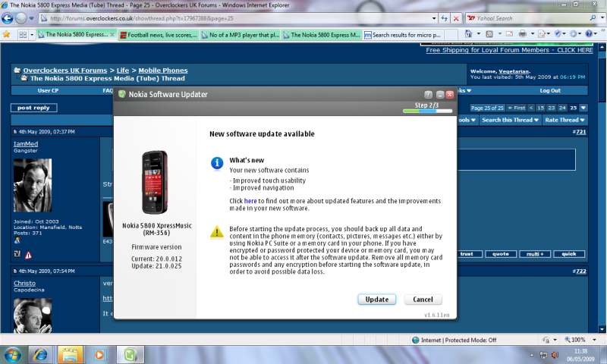Switch to Search results for micro p... tab
This screenshot has height=364, width=607.
coord(404,35)
